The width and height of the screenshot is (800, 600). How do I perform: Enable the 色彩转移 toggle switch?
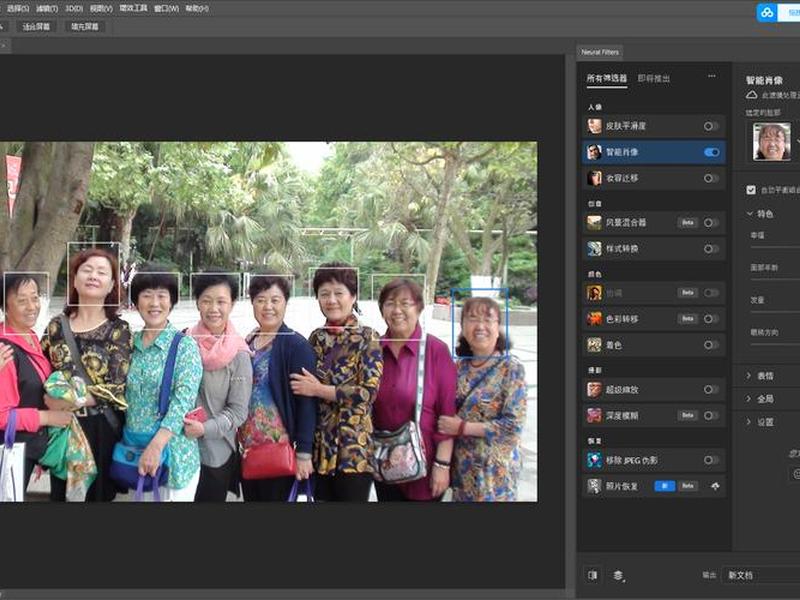(711, 319)
